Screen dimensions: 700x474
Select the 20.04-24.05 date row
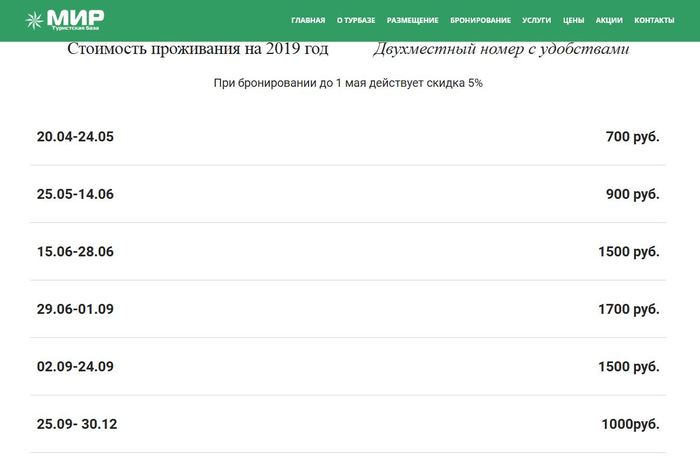75,136
